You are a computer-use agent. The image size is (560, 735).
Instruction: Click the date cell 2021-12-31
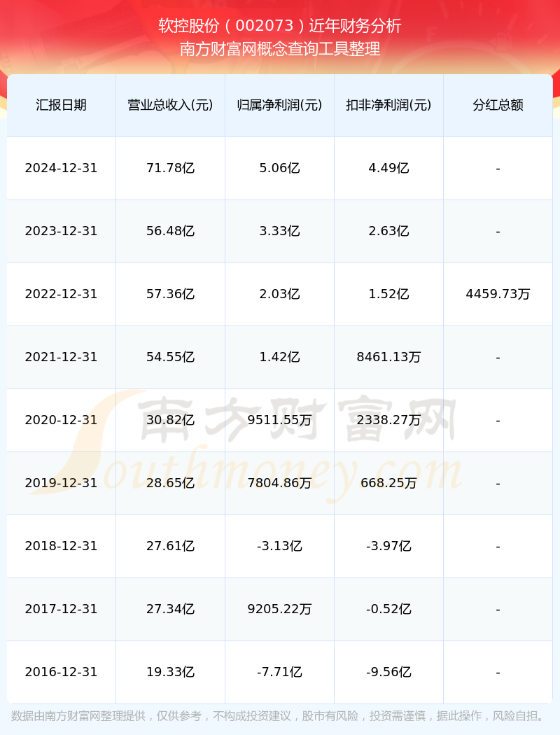pos(62,357)
